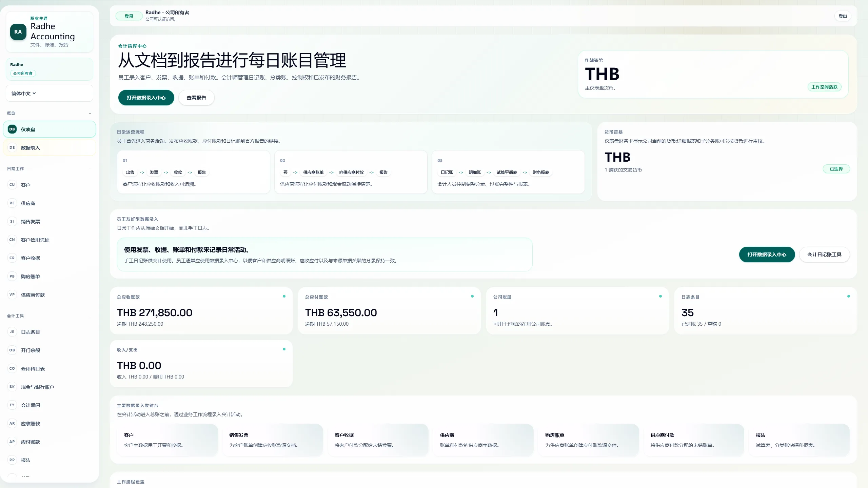The image size is (868, 488).
Task: Click the CO chart of accounts icon badge
Action: pos(12,368)
